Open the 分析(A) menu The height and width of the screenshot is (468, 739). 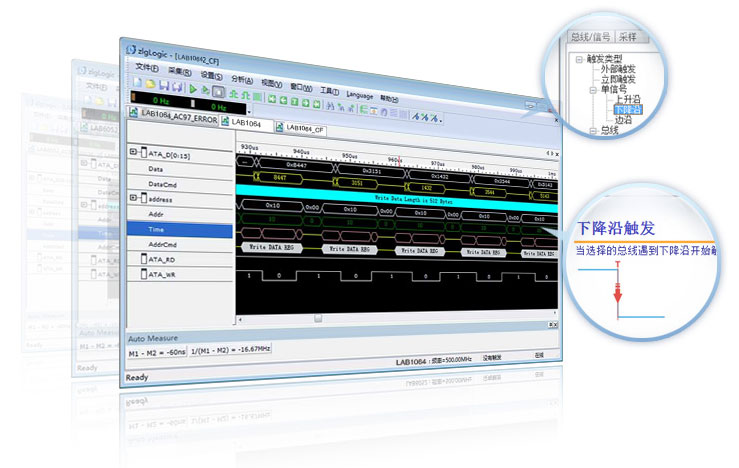242,79
